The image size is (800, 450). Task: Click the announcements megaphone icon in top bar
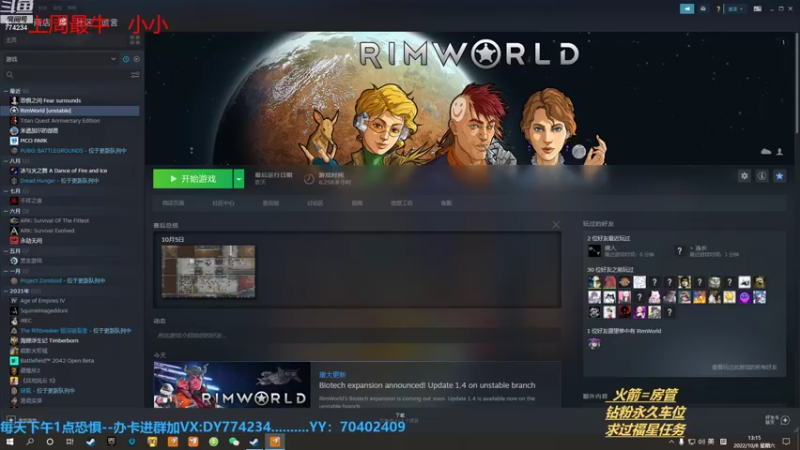coord(687,9)
